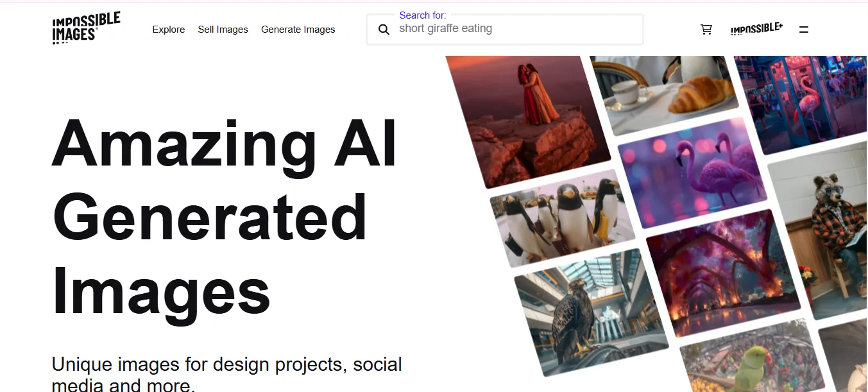Image resolution: width=868 pixels, height=392 pixels.
Task: Focus the 'short giraffe eating' search field
Action: pyautogui.click(x=505, y=30)
